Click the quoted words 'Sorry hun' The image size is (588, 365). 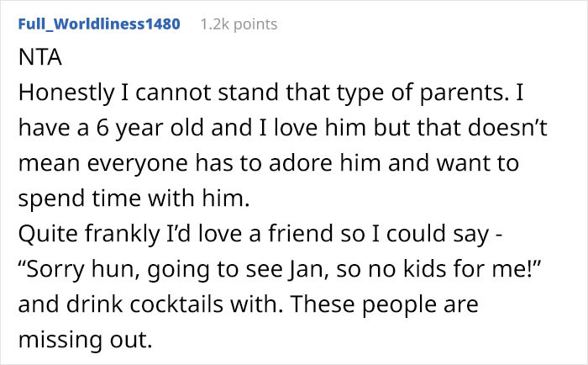click(x=80, y=269)
